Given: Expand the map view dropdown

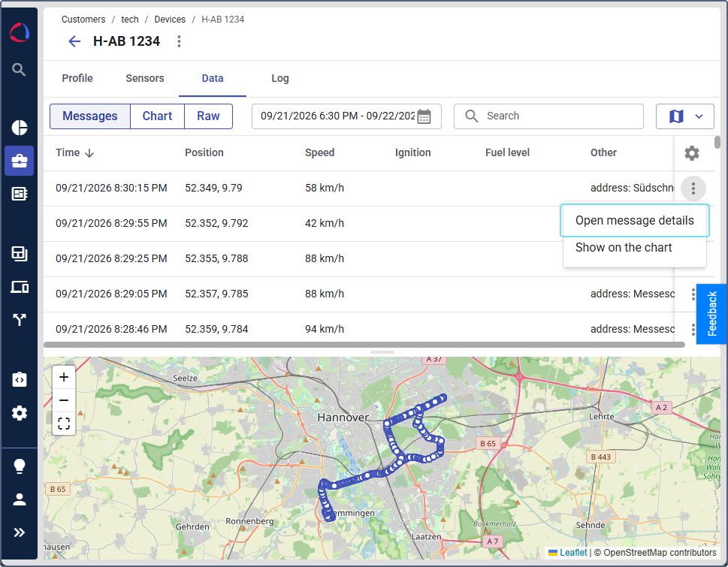Looking at the screenshot, I should [685, 116].
